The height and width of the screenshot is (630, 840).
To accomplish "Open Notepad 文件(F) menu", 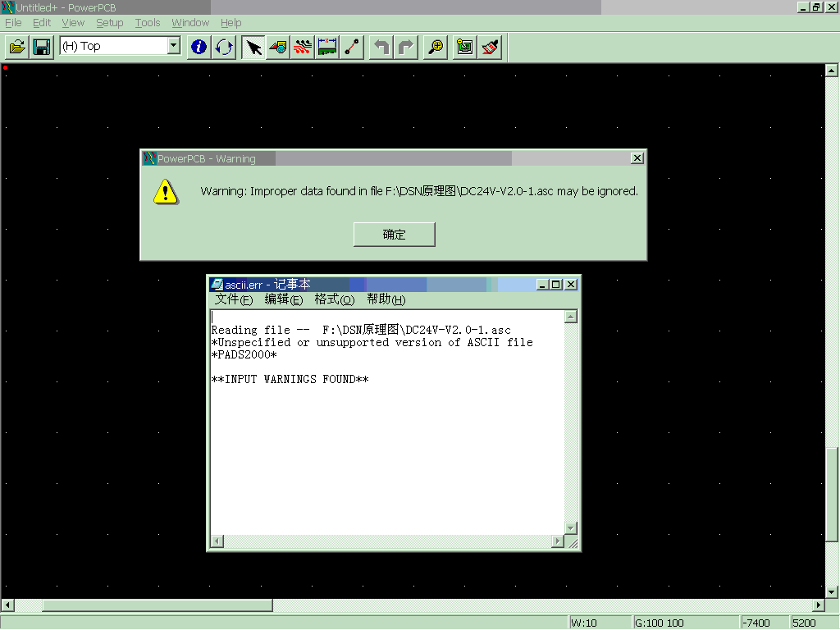I will tap(234, 299).
